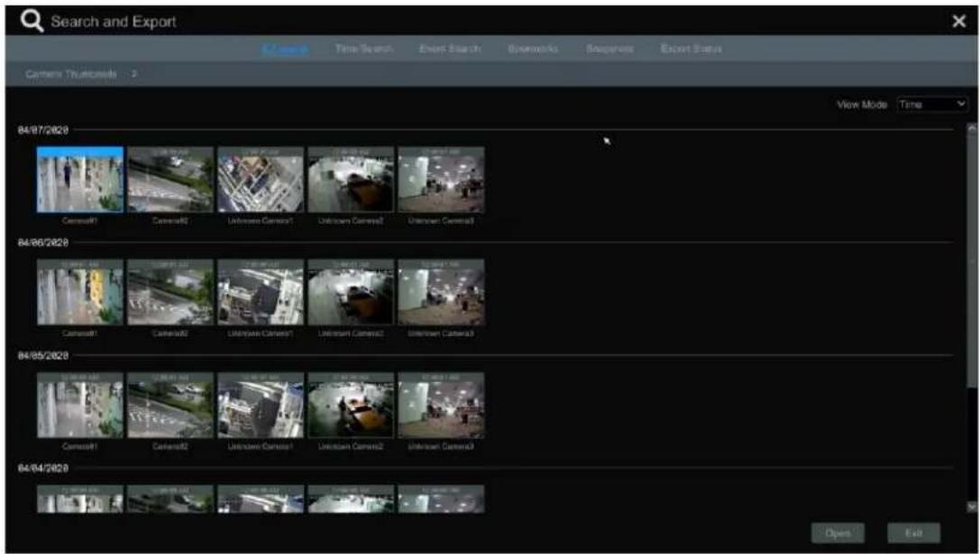Open the Bookmarks tab
The width and height of the screenshot is (980, 554).
point(533,49)
